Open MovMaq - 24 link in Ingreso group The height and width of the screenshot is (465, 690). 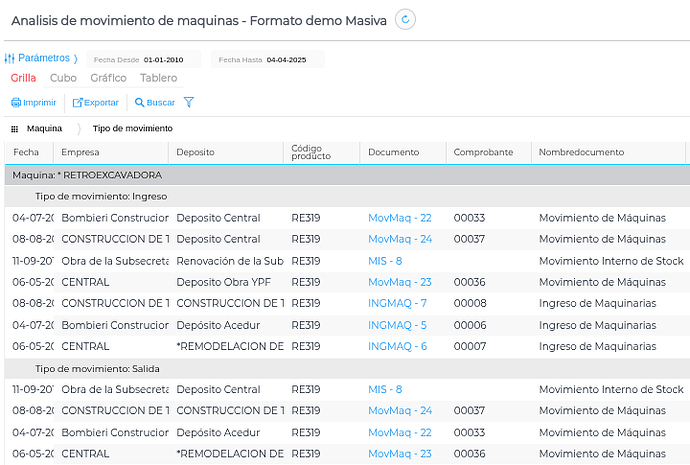point(400,239)
